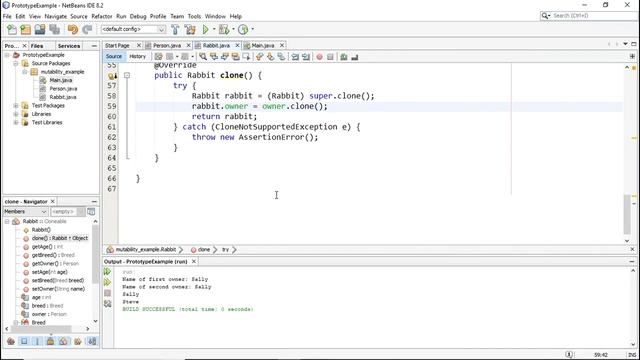The height and width of the screenshot is (360, 640).
Task: Close the Rabbit.java tab
Action: coord(237,45)
